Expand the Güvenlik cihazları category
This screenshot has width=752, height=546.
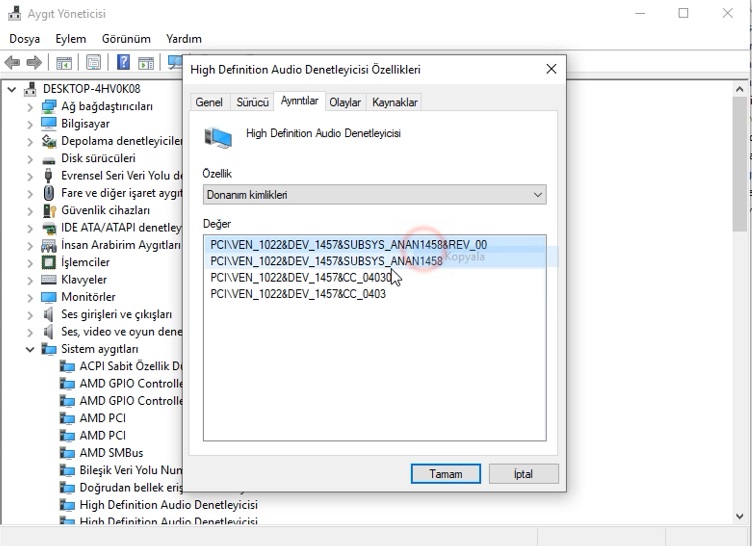coord(30,211)
